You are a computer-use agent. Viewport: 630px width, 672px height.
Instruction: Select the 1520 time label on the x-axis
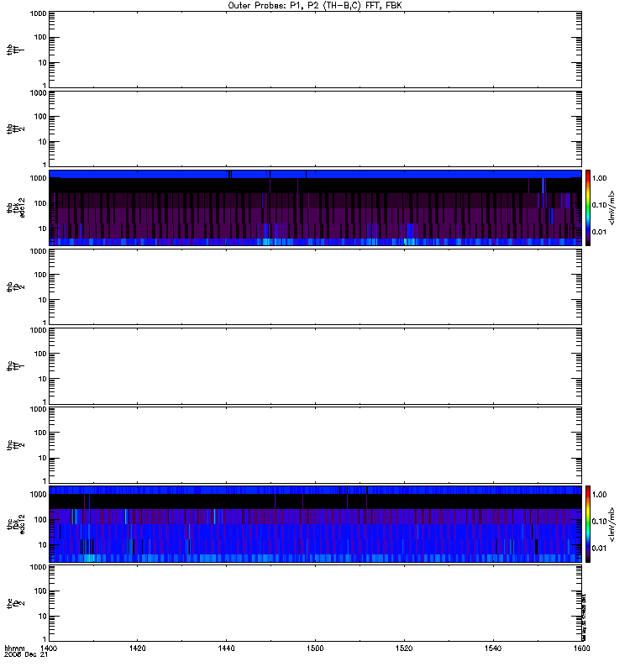(x=404, y=648)
